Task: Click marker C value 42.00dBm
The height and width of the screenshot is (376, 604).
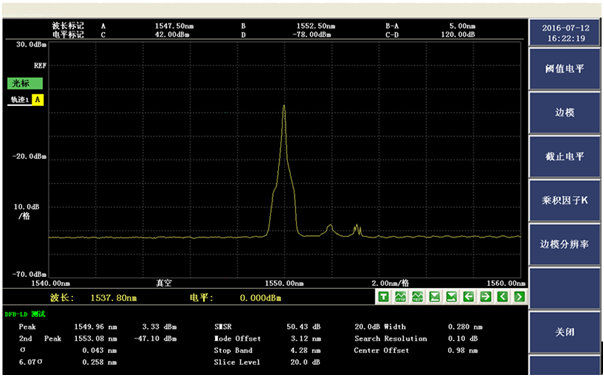Action: click(172, 35)
